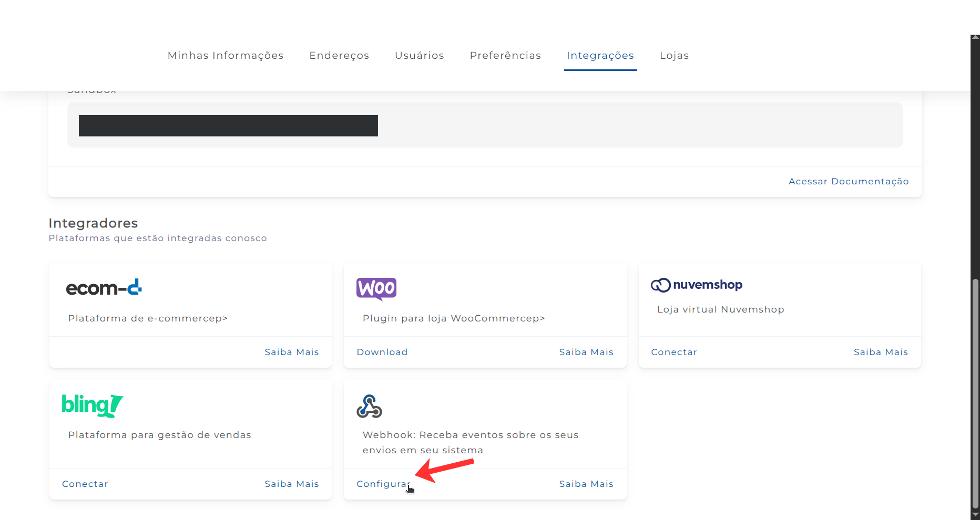Click Saiba Mais on WooCommerce card
This screenshot has height=520, width=980.
(x=586, y=352)
